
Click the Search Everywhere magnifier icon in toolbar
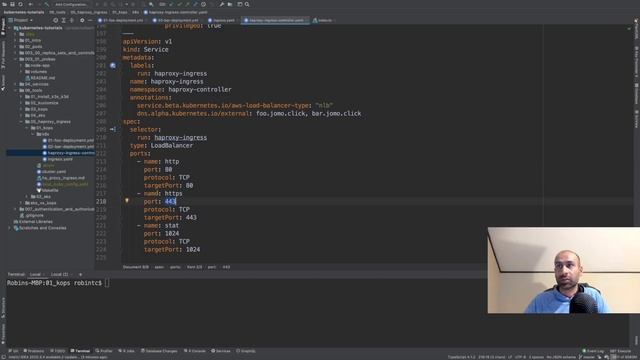pos(247,4)
